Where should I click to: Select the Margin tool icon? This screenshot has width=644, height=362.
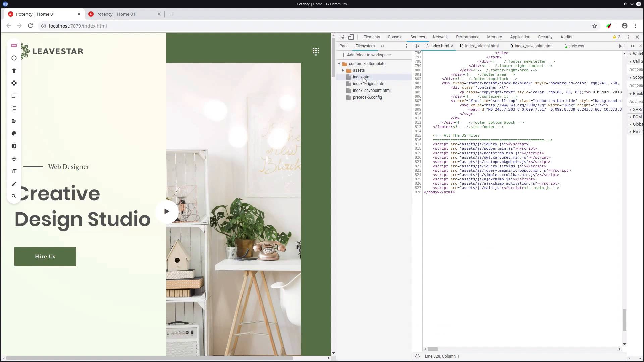click(14, 96)
